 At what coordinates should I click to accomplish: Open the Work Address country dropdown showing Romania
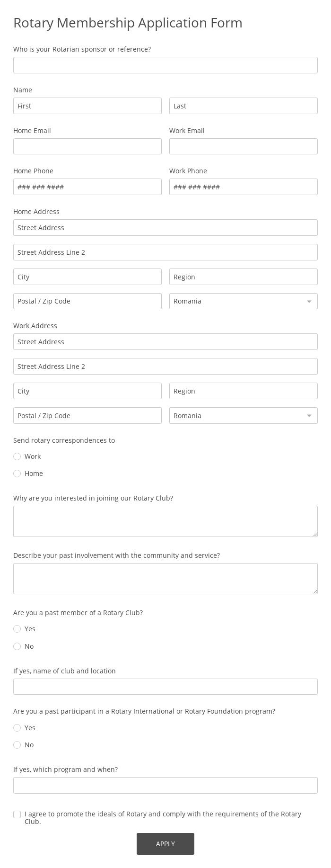pyautogui.click(x=243, y=415)
